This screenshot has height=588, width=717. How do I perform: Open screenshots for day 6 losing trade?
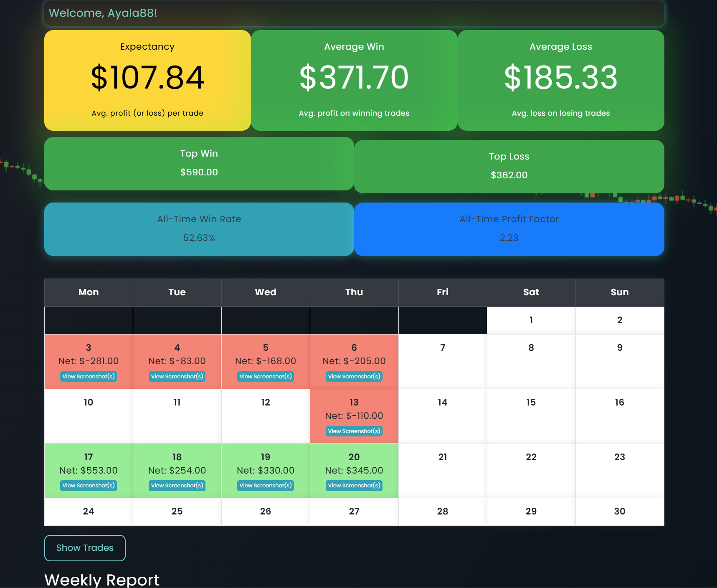point(354,376)
